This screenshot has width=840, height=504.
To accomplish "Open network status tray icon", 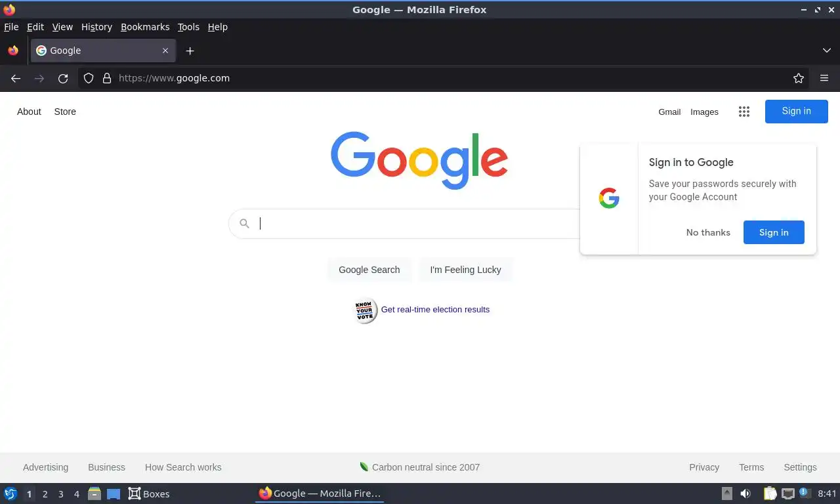I will (x=787, y=493).
